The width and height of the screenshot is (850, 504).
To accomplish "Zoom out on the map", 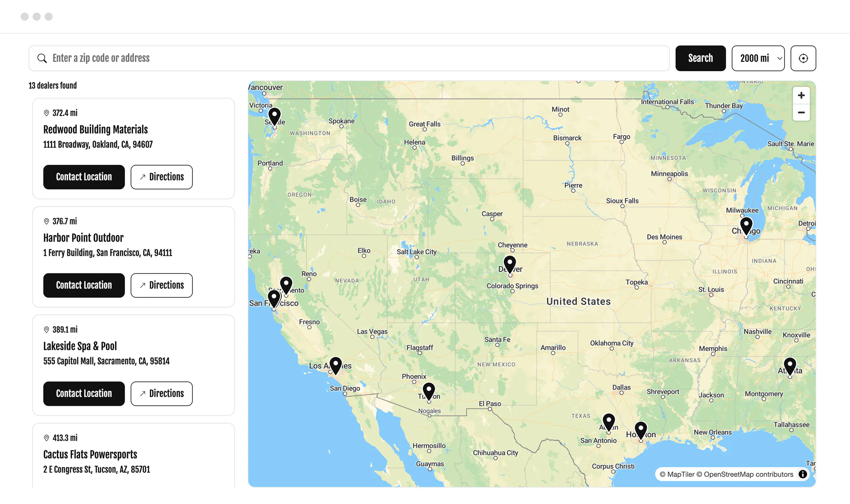I will 801,112.
